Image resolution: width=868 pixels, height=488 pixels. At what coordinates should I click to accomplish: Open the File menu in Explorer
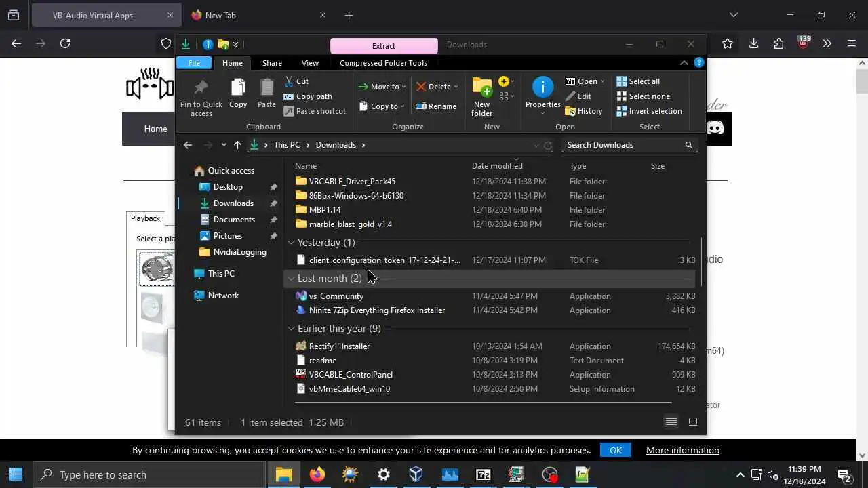click(194, 63)
